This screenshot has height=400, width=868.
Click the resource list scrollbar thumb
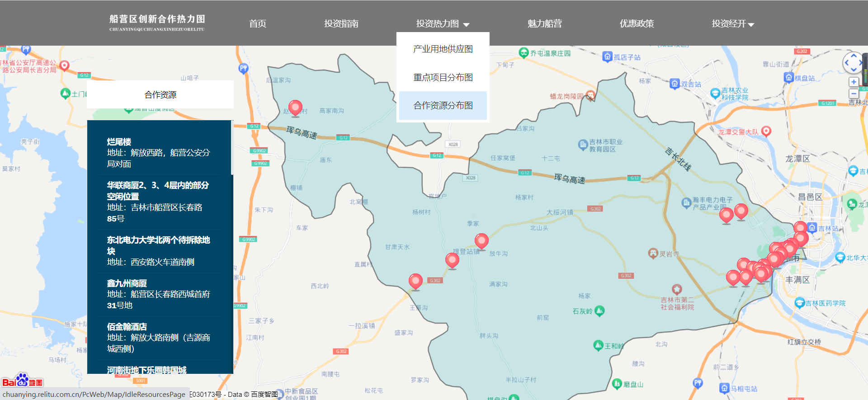232,148
